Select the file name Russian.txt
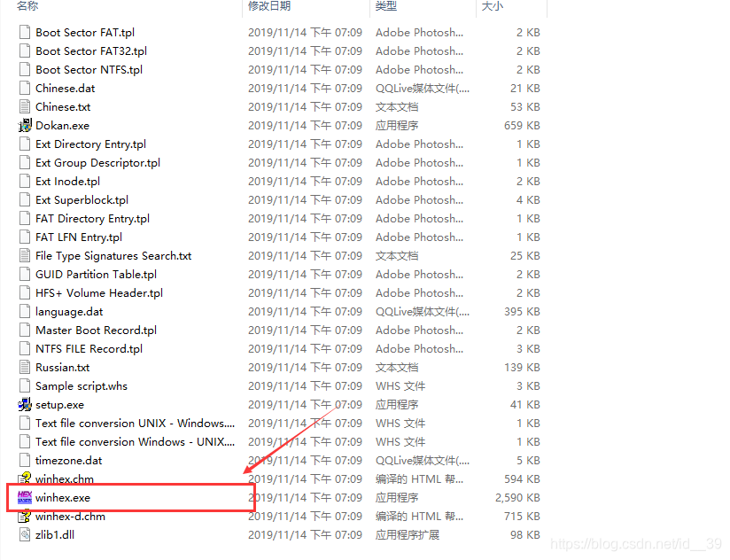Image resolution: width=730 pixels, height=560 pixels. (x=62, y=368)
